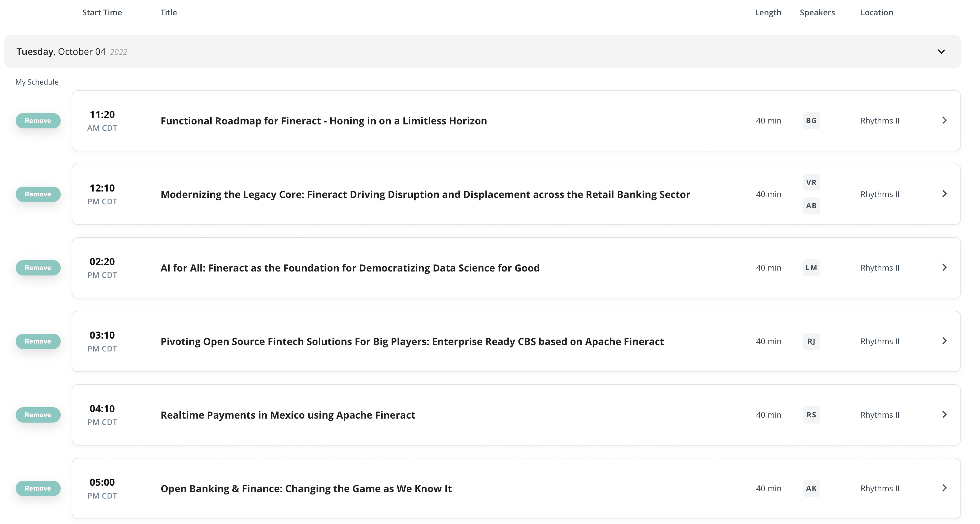Click 40 min length of the 05:00 session
This screenshot has height=524, width=980.
click(769, 488)
